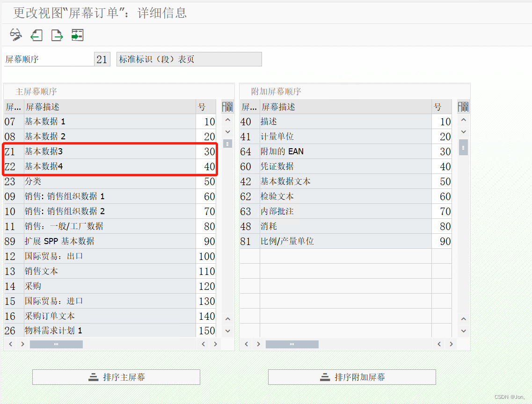
Task: Click the configuration icon on the main table scrollbar
Action: [x=228, y=144]
